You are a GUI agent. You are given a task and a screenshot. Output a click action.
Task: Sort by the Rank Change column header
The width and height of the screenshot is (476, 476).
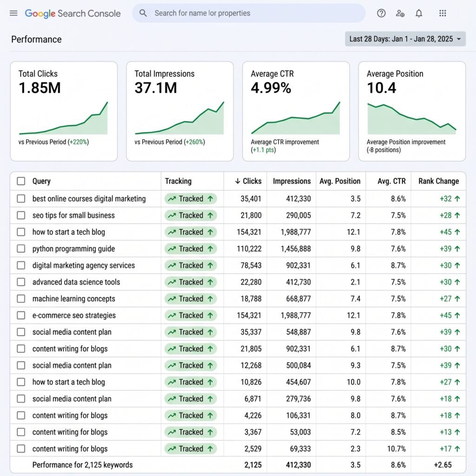[x=439, y=181]
